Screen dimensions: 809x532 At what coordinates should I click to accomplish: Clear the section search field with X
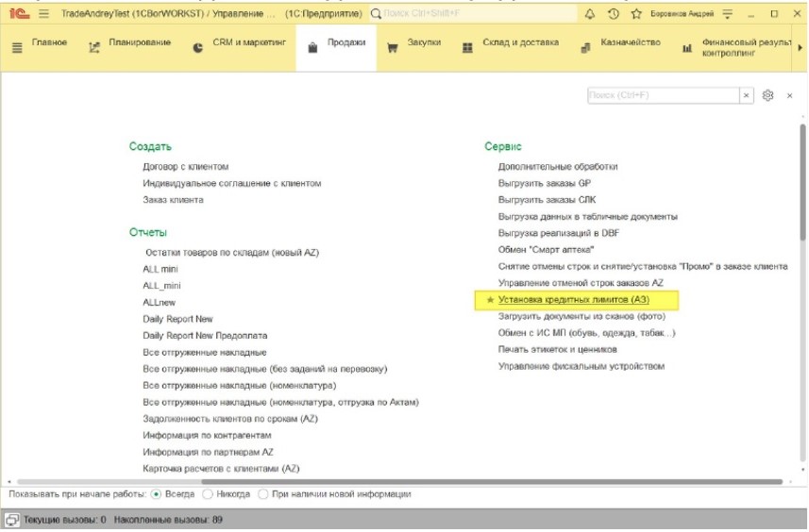click(746, 95)
